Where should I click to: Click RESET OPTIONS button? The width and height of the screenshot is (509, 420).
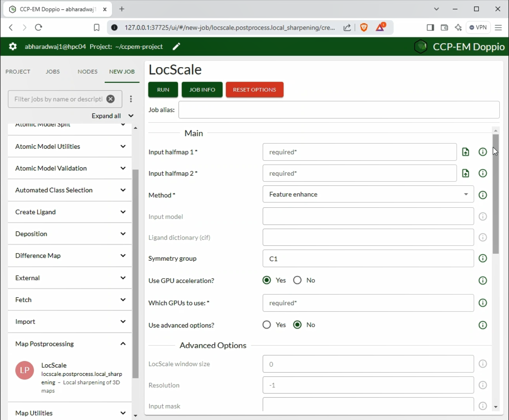(255, 90)
